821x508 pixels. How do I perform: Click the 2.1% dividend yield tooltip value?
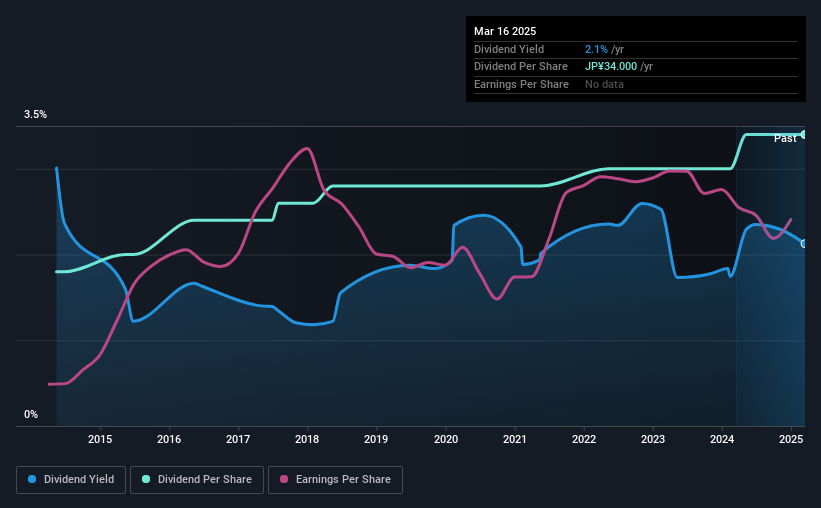coord(596,49)
